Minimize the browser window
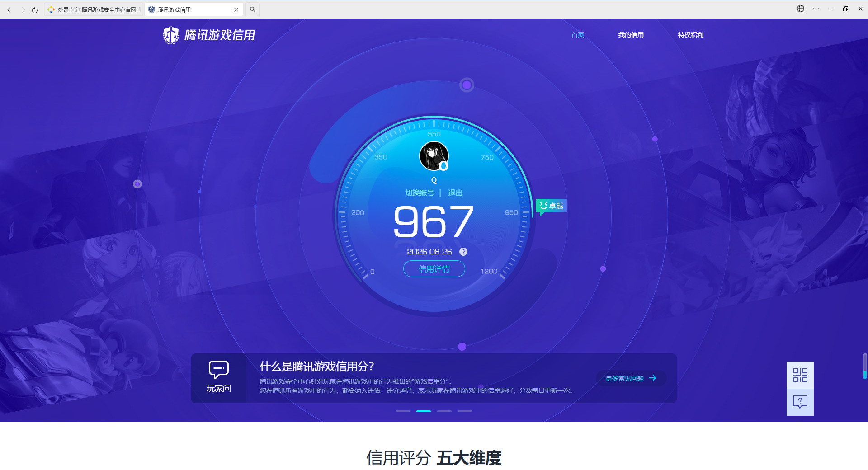This screenshot has height=470, width=868. pos(830,9)
